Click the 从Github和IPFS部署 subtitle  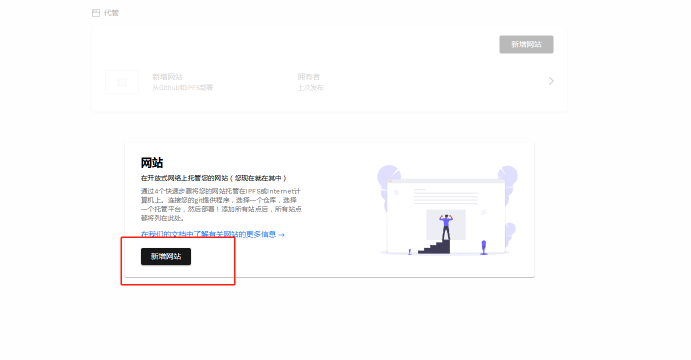pos(182,87)
